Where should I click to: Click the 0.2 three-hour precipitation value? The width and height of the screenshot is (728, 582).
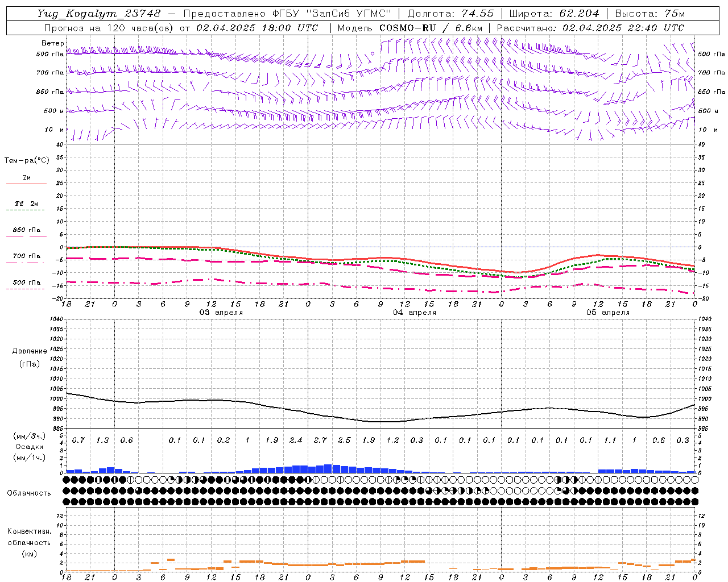224,440
